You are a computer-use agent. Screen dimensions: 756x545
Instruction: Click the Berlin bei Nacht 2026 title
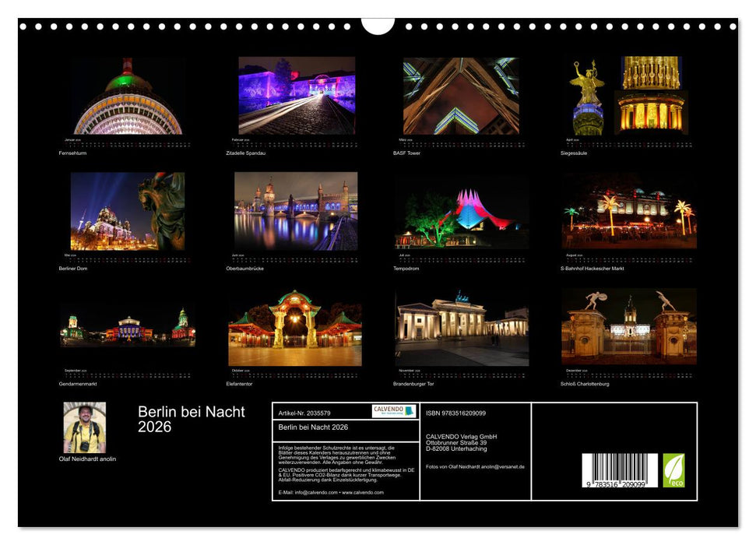[x=190, y=417]
